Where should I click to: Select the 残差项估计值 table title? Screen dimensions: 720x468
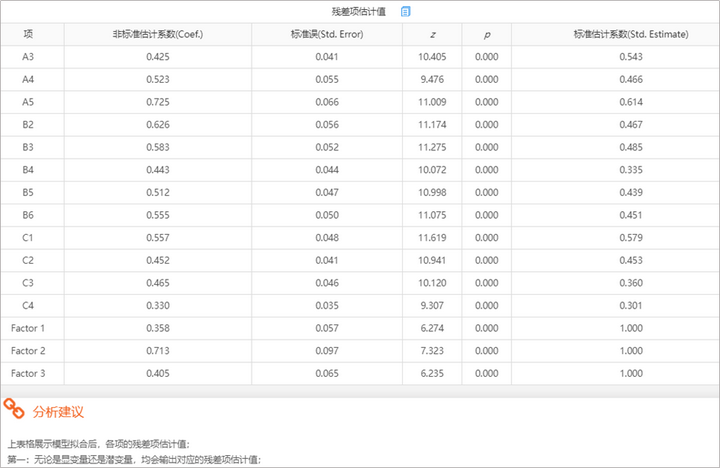pyautogui.click(x=359, y=11)
